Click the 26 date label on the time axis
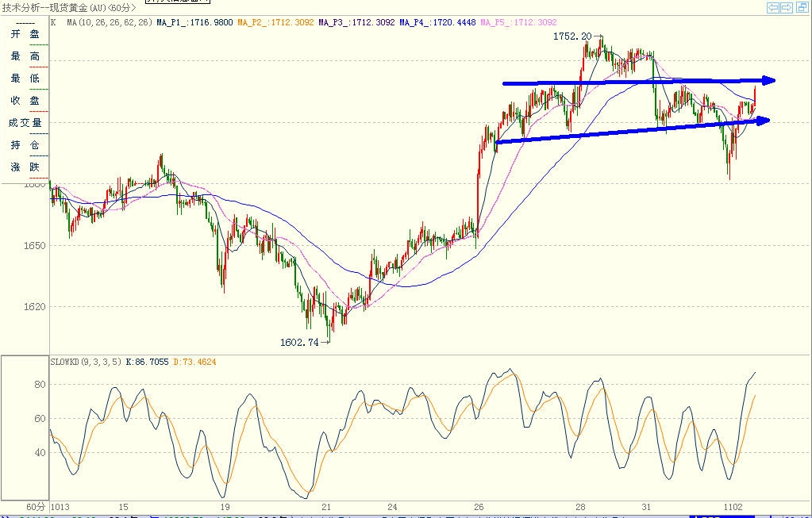The height and width of the screenshot is (518, 812). pos(479,507)
